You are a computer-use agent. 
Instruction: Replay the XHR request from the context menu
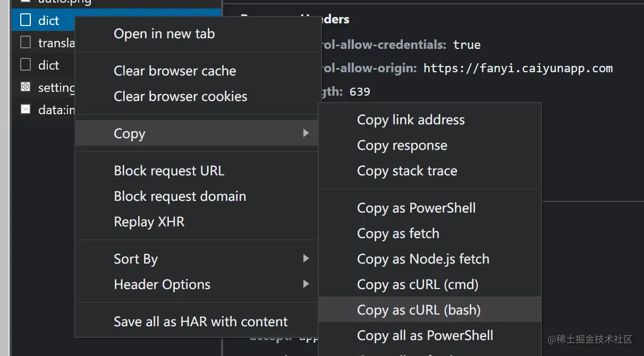(149, 222)
